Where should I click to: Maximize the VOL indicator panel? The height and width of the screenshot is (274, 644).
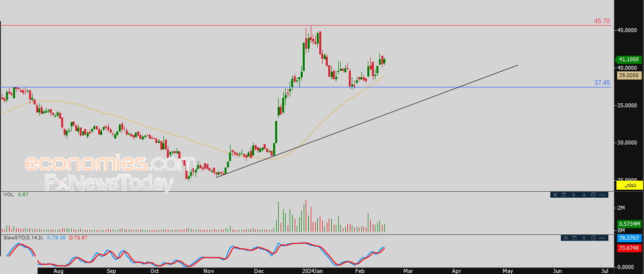click(x=564, y=195)
